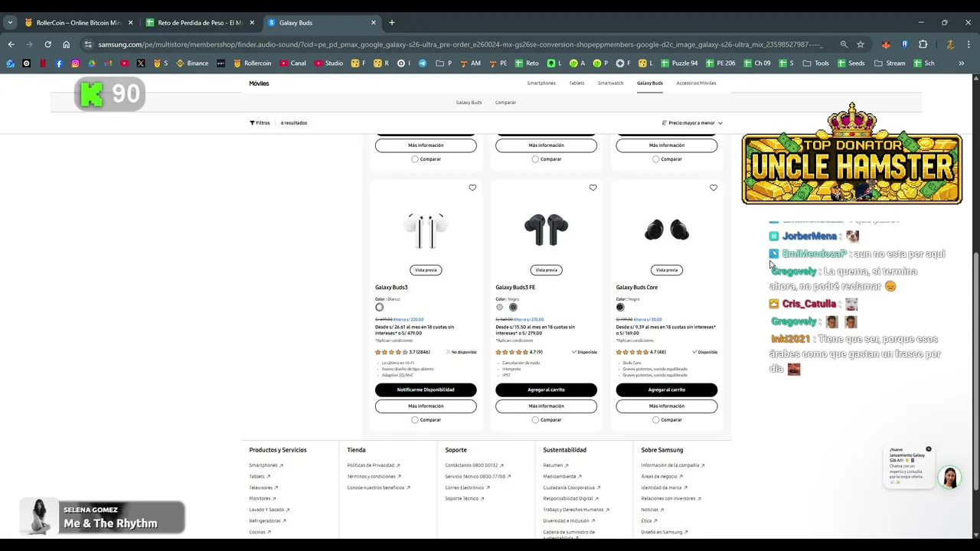Click Agregar al carrito for Galaxy Buds3 FE
Screen dimensions: 980x551
tap(546, 390)
